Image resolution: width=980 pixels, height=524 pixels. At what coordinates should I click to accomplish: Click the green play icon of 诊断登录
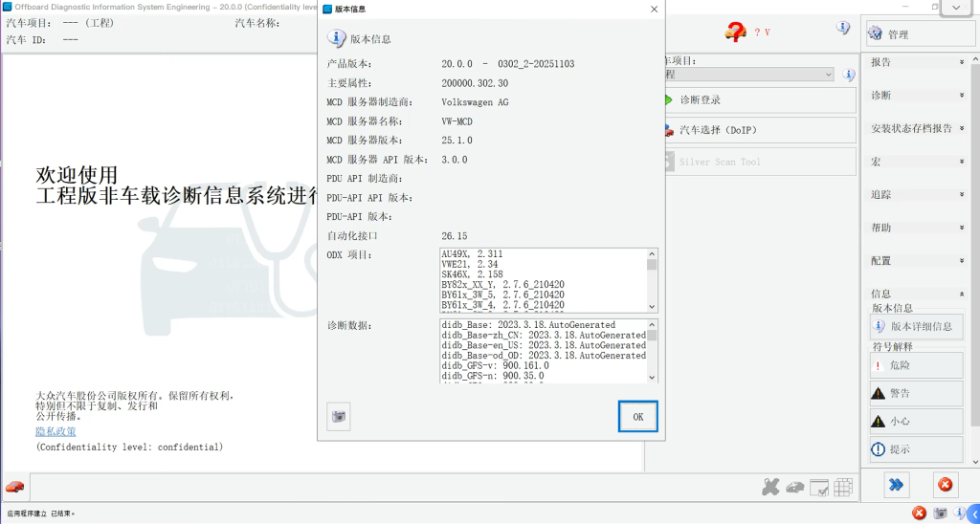tap(668, 100)
